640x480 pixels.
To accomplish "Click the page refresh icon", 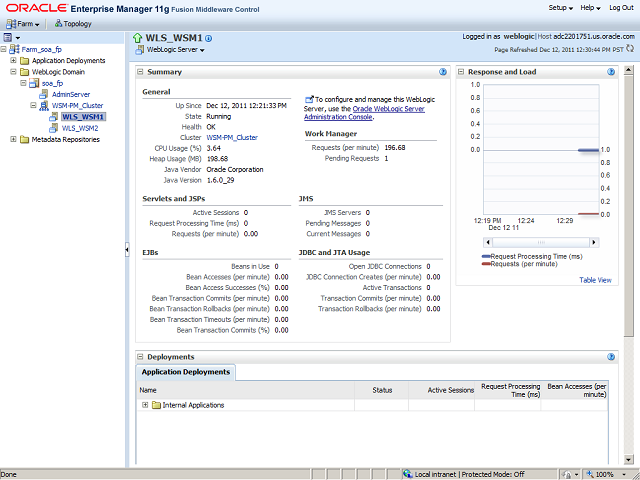I will (630, 48).
